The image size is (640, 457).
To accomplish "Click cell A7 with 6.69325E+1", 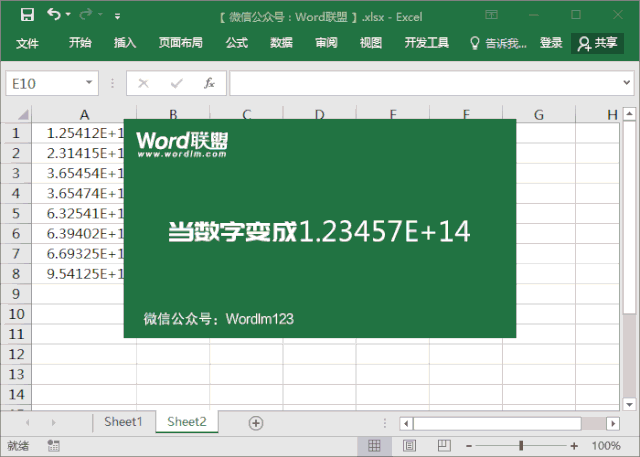I will click(78, 253).
